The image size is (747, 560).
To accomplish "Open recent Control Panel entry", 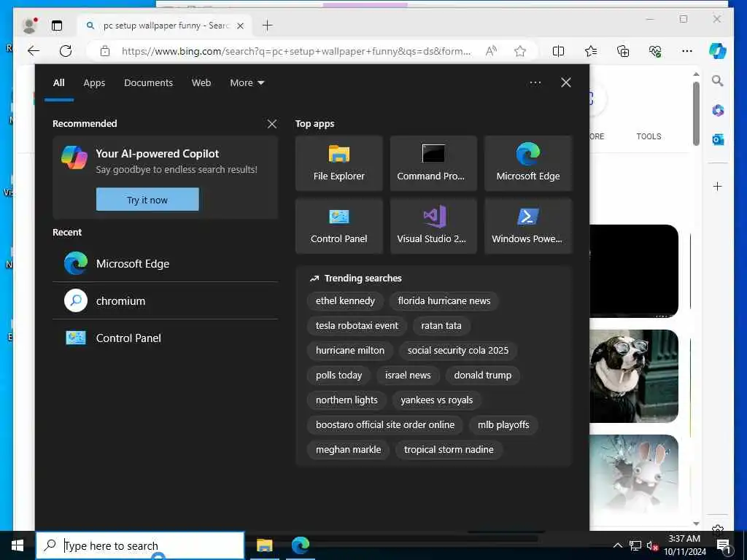I will point(166,338).
